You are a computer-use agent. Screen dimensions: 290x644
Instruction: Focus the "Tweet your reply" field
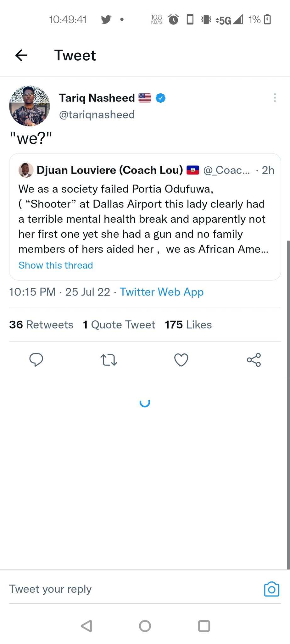[132, 589]
